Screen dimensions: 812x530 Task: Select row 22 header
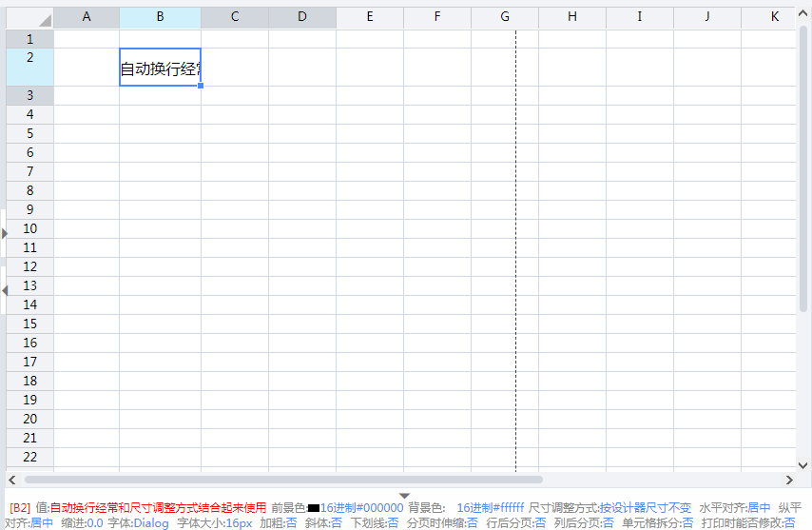[30, 457]
